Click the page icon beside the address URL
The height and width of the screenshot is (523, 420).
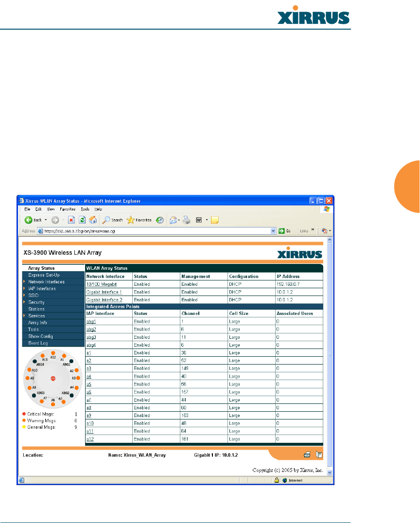tap(40, 231)
